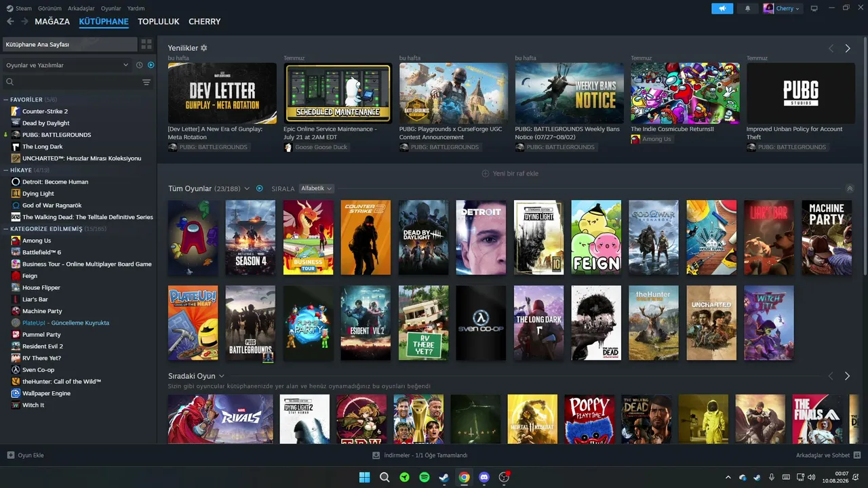868x488 pixels.
Task: Expand the Tüm Oyunlar shelf selector chevron
Action: pyautogui.click(x=247, y=188)
